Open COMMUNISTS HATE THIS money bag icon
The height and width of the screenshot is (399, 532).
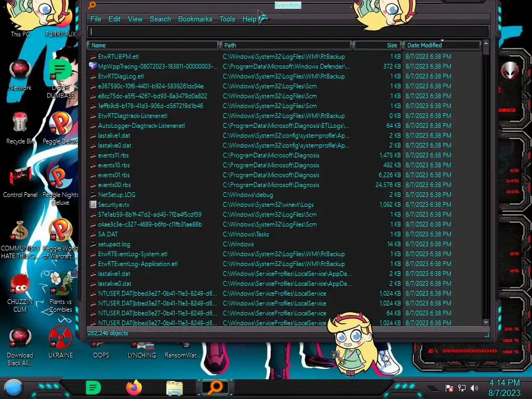click(x=20, y=240)
